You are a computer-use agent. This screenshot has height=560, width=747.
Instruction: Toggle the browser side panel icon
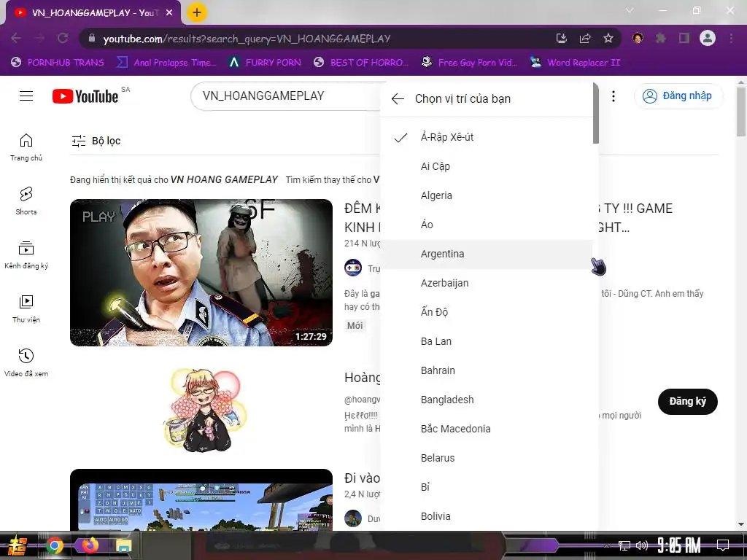tap(684, 38)
